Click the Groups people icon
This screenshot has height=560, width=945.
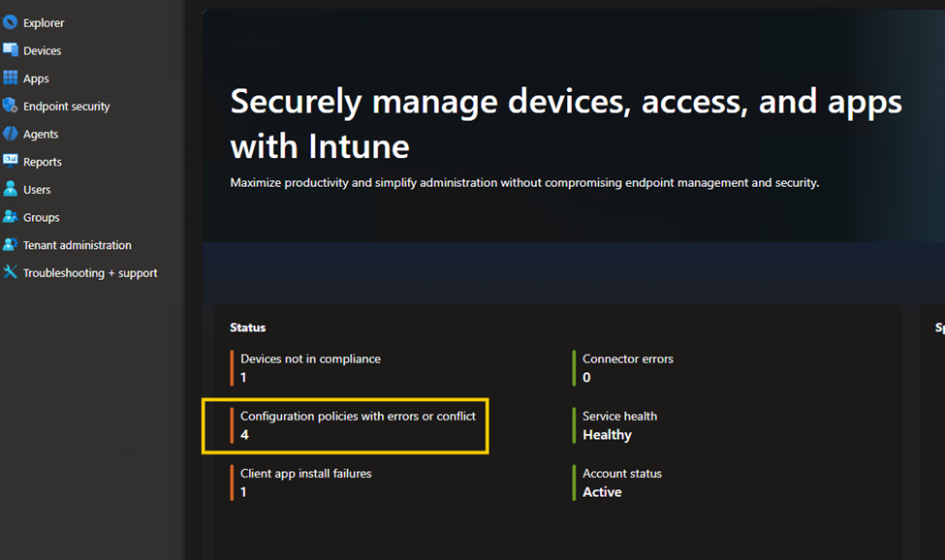[x=11, y=217]
